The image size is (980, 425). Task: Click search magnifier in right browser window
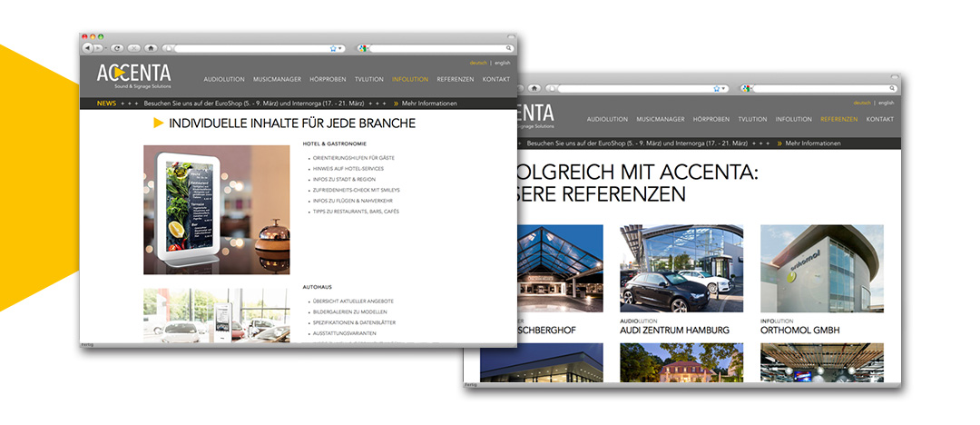(893, 88)
